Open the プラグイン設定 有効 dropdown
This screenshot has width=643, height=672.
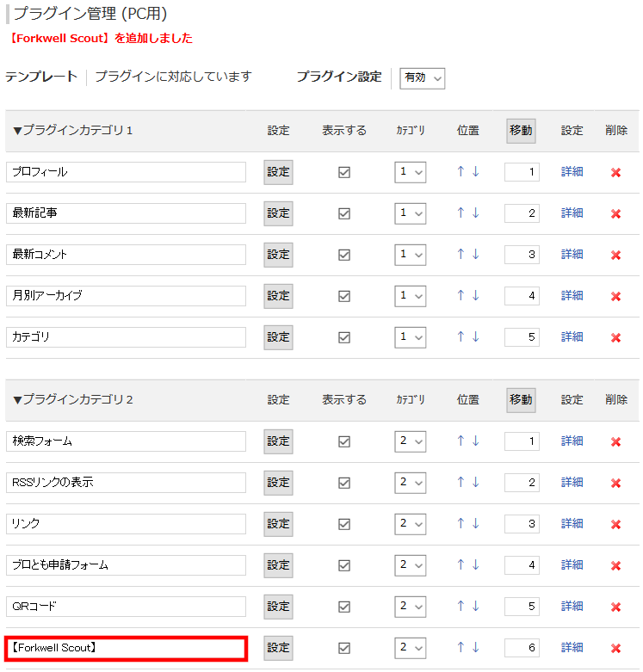(423, 78)
